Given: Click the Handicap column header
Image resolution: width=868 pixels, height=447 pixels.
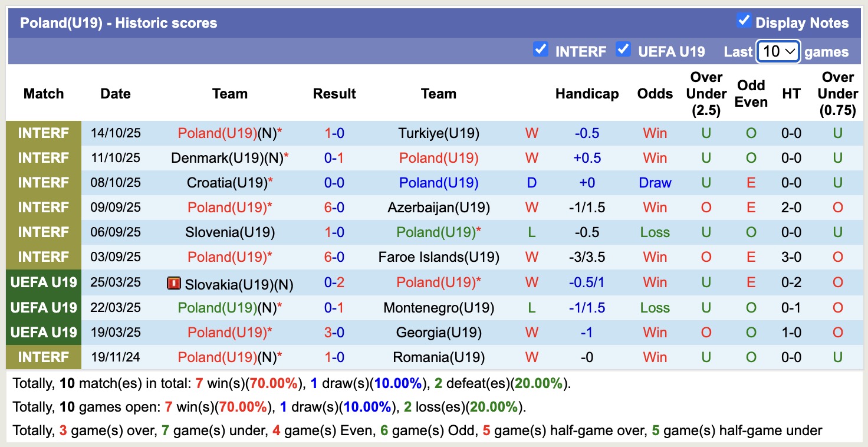Looking at the screenshot, I should point(587,94).
